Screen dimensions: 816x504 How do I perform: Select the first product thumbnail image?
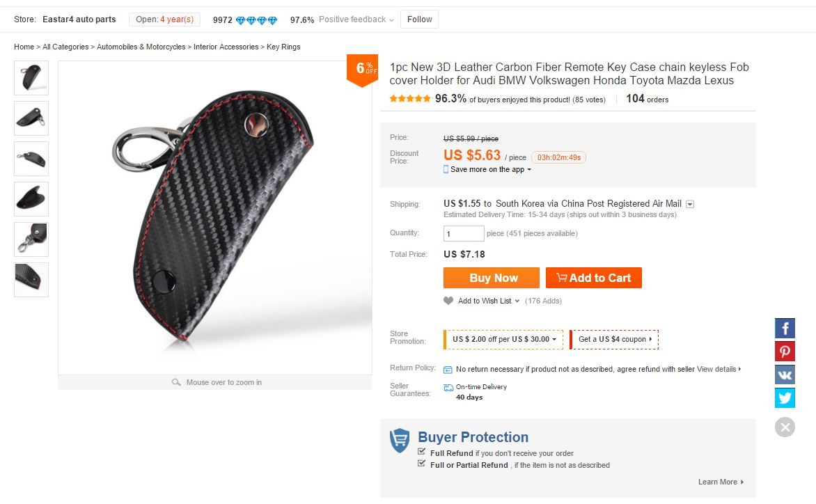[31, 78]
